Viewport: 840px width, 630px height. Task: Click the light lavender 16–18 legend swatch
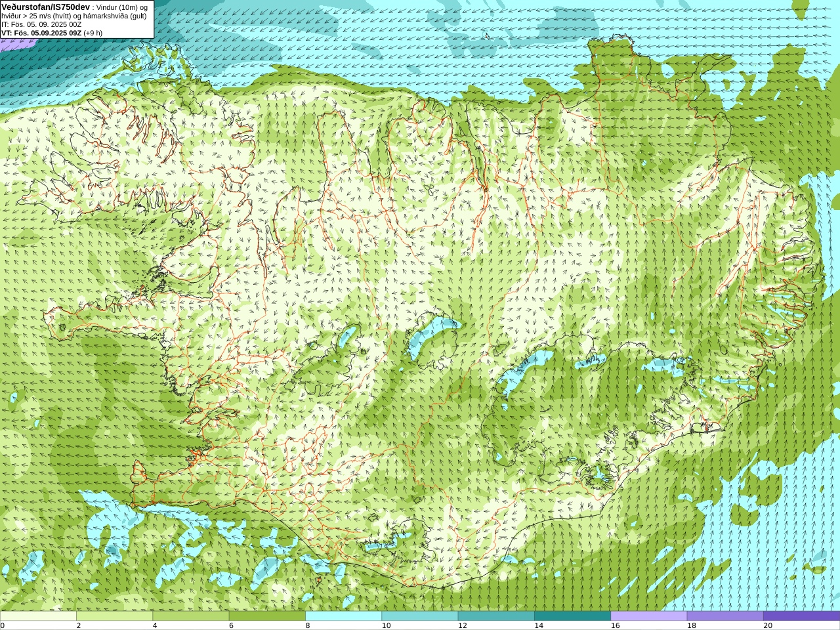pos(649,616)
